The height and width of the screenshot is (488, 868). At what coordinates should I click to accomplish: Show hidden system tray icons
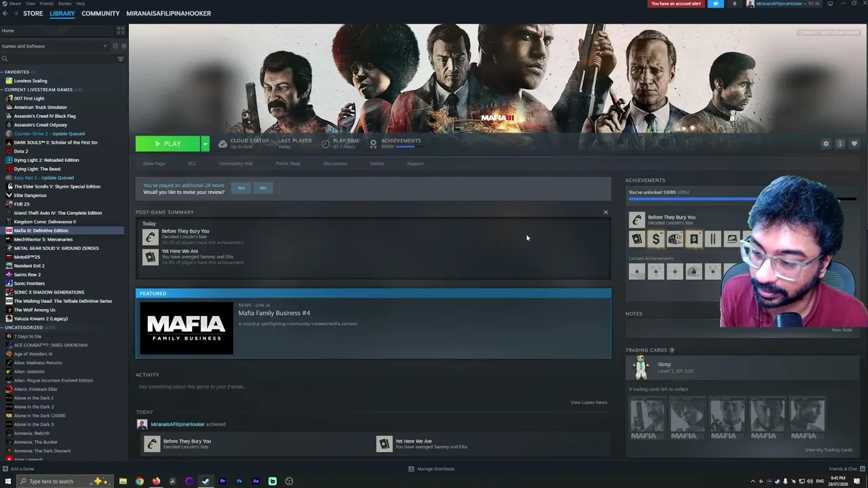click(x=752, y=481)
